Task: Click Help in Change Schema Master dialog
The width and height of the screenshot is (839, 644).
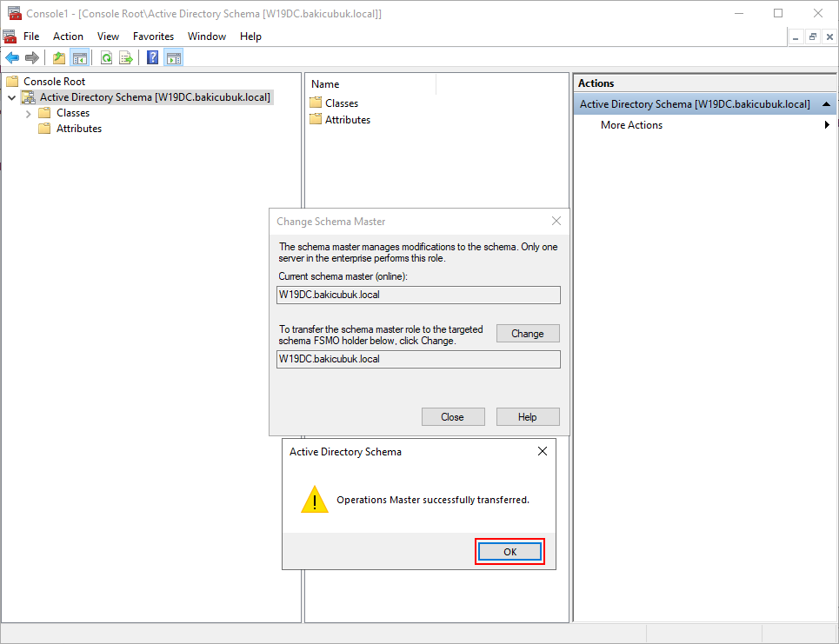Action: (x=528, y=416)
